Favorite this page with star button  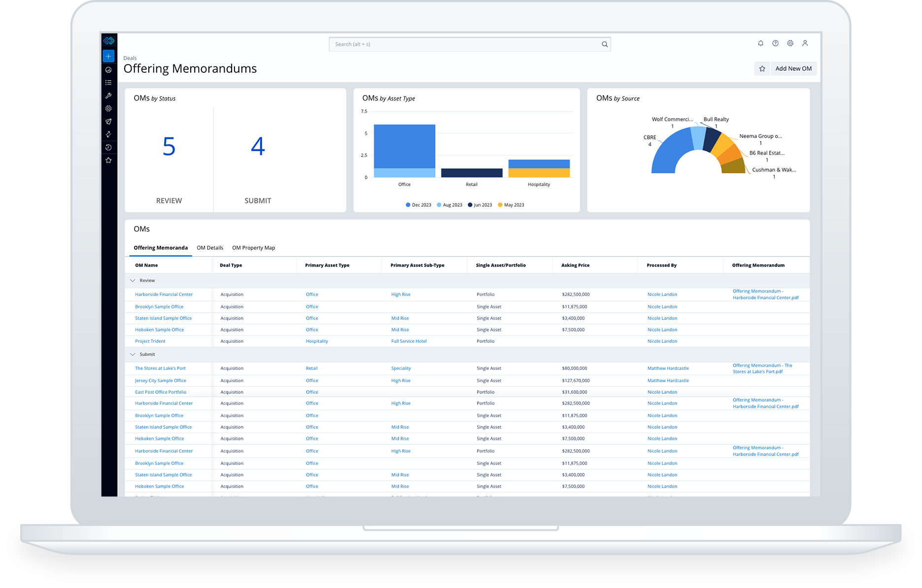click(x=762, y=68)
